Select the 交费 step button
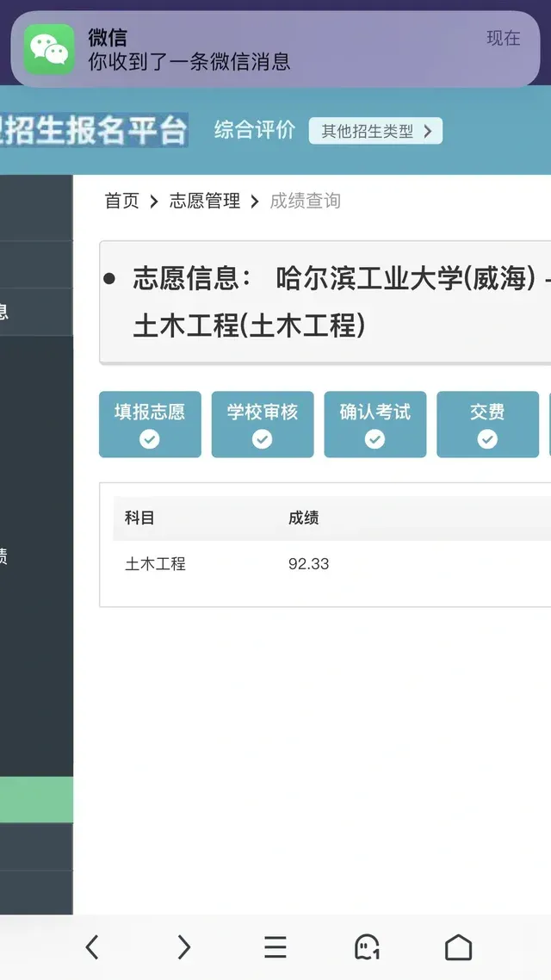The width and height of the screenshot is (551, 980). pyautogui.click(x=487, y=425)
